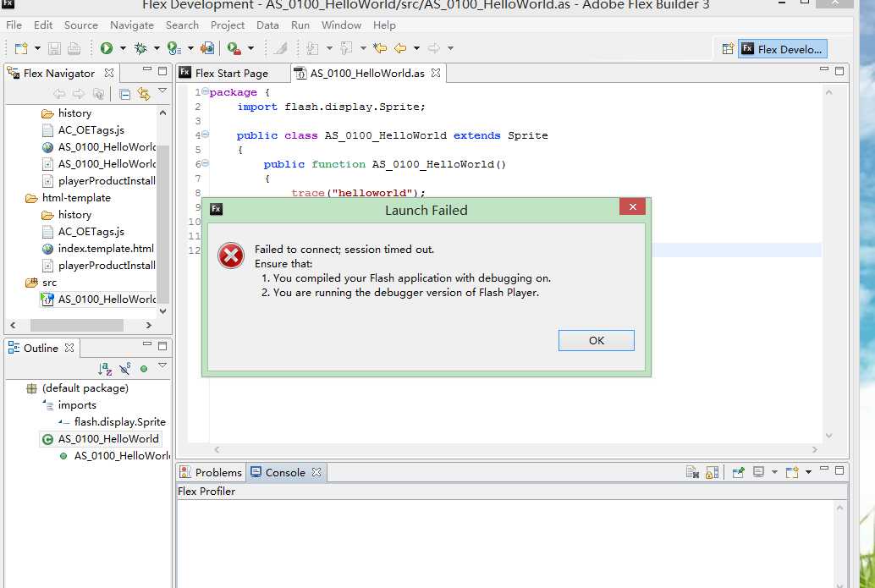Click the Flex Development perspective button
The height and width of the screenshot is (588, 875).
pos(783,49)
